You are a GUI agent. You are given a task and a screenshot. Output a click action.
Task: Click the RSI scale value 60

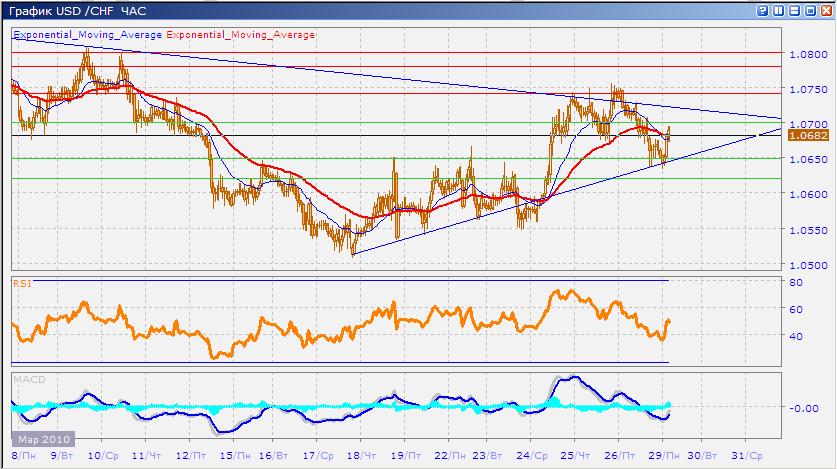(x=796, y=309)
